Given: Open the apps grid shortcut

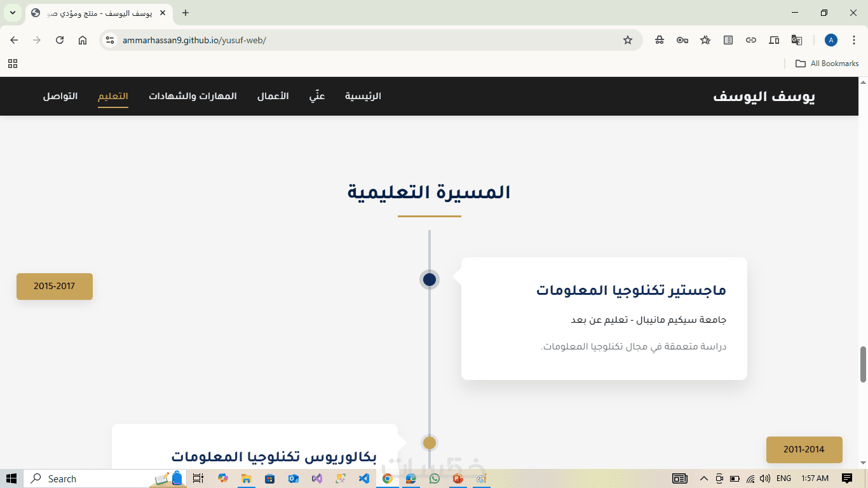Looking at the screenshot, I should (13, 64).
